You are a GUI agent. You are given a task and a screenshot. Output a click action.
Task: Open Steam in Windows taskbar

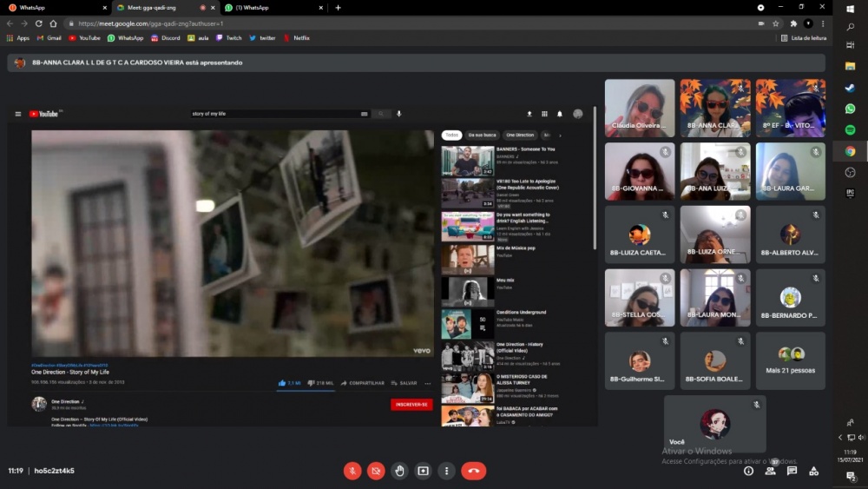tap(851, 88)
